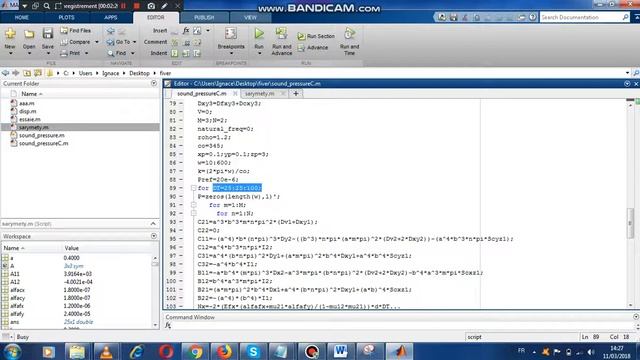
Task: Open VLC media player from taskbar
Action: click(x=107, y=351)
